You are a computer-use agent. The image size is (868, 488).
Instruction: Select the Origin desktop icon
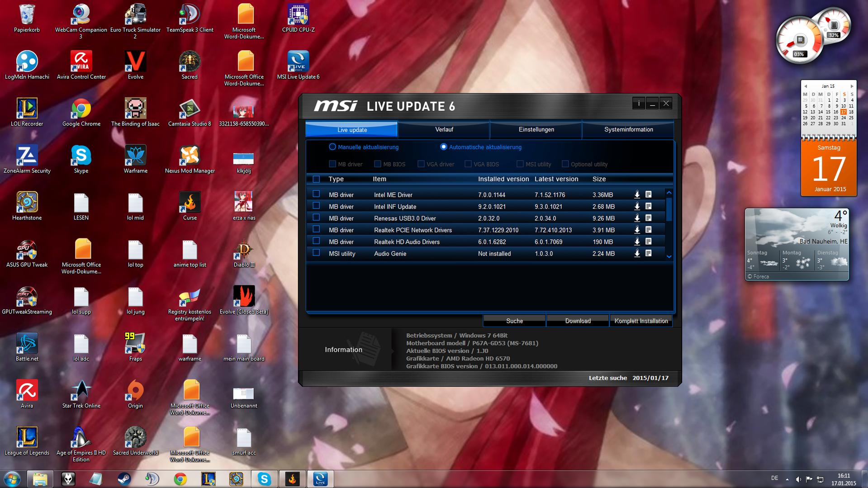pyautogui.click(x=135, y=394)
